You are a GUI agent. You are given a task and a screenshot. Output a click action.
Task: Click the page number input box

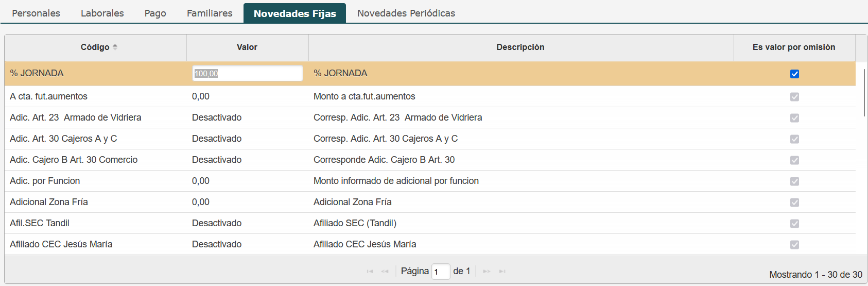pyautogui.click(x=440, y=272)
